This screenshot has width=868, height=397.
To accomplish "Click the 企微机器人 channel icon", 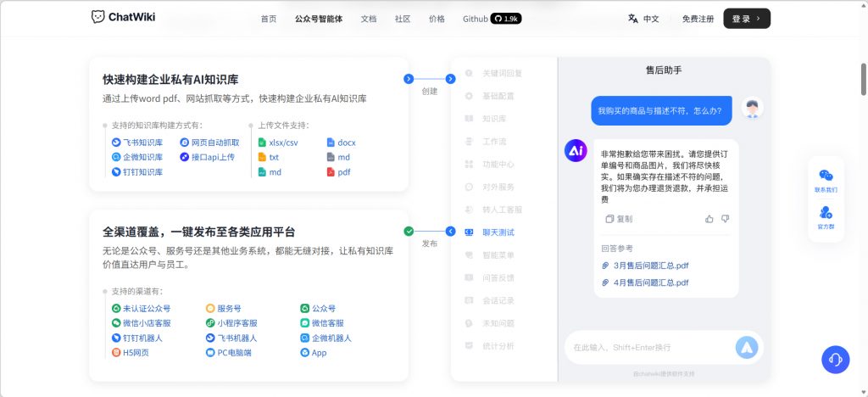I will [x=304, y=338].
